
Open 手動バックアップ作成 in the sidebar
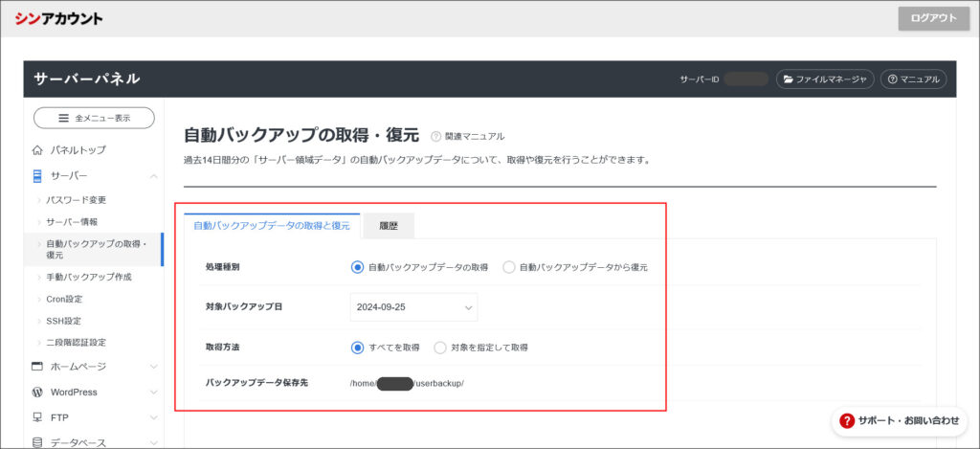(x=89, y=277)
